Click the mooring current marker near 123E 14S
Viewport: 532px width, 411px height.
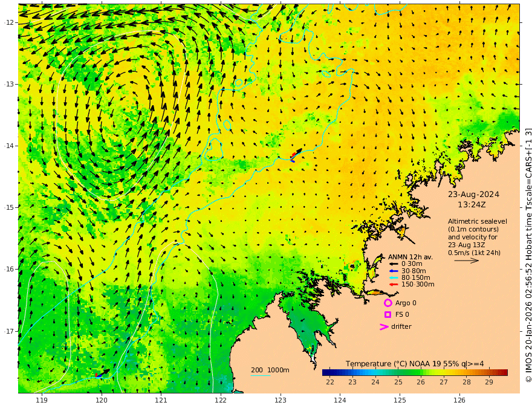pos(296,155)
